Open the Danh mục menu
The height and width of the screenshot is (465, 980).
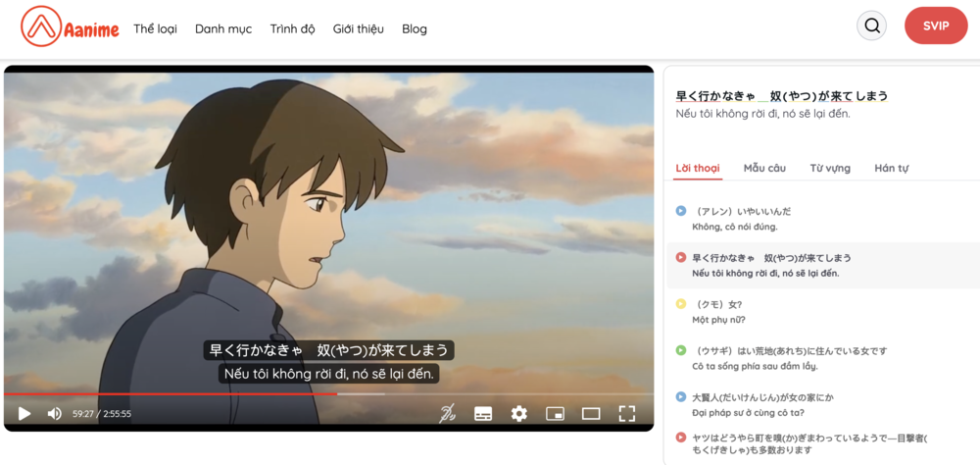click(223, 28)
